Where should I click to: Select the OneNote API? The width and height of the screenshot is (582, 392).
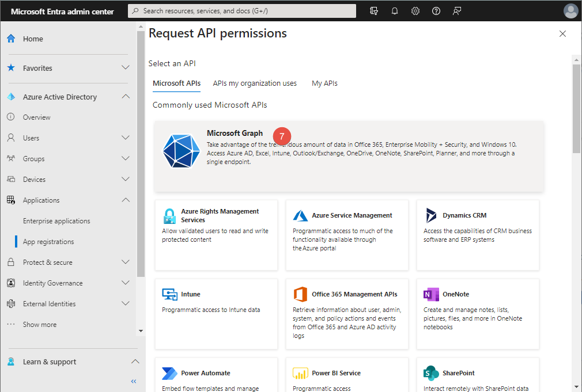[x=478, y=314]
